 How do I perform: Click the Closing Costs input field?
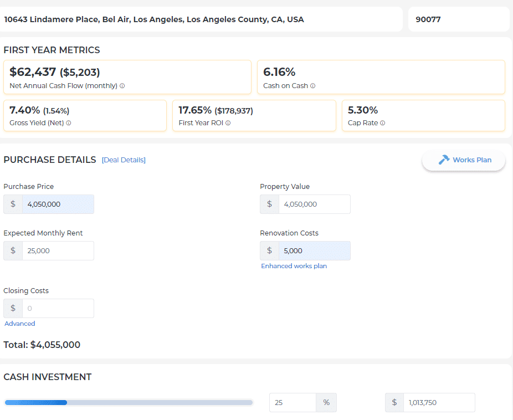58,309
